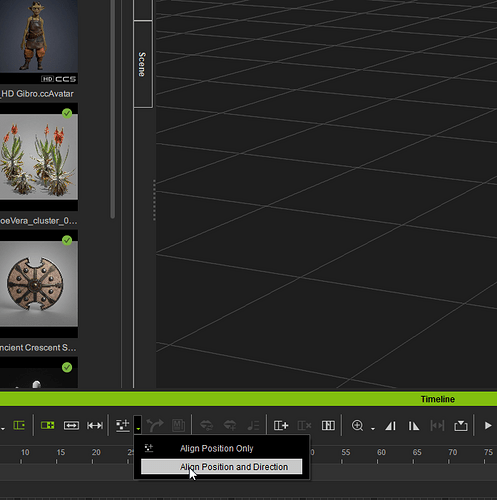This screenshot has width=497, height=500.
Task: Click the mark-out triangle icon
Action: [x=414, y=426]
